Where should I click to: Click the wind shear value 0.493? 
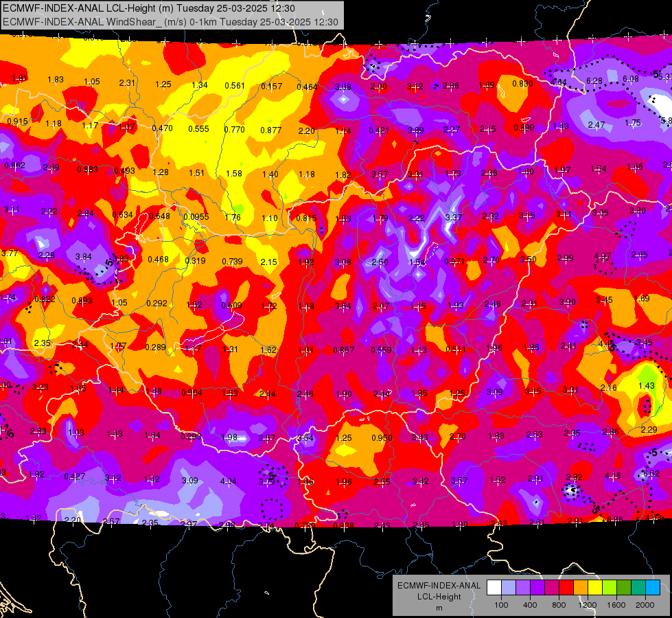point(125,171)
